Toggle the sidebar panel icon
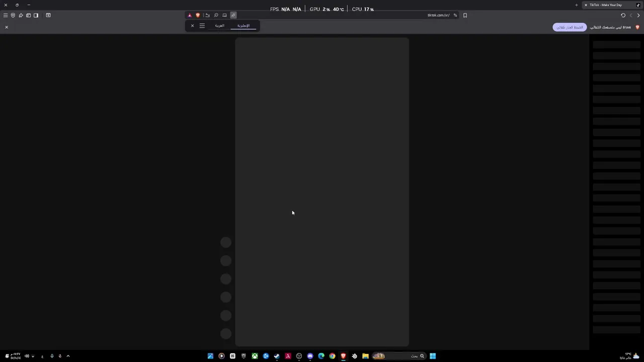This screenshot has width=644, height=362. point(36,15)
